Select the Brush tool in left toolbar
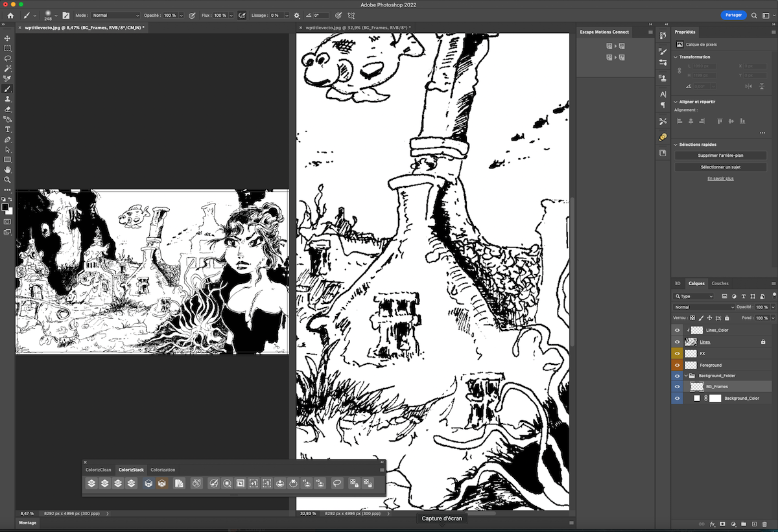Image resolution: width=778 pixels, height=532 pixels. (x=8, y=89)
